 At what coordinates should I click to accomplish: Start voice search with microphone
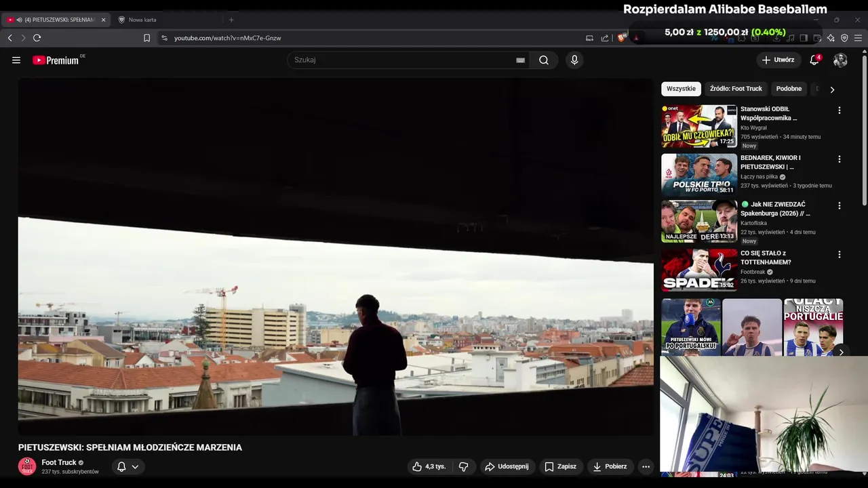pyautogui.click(x=574, y=60)
